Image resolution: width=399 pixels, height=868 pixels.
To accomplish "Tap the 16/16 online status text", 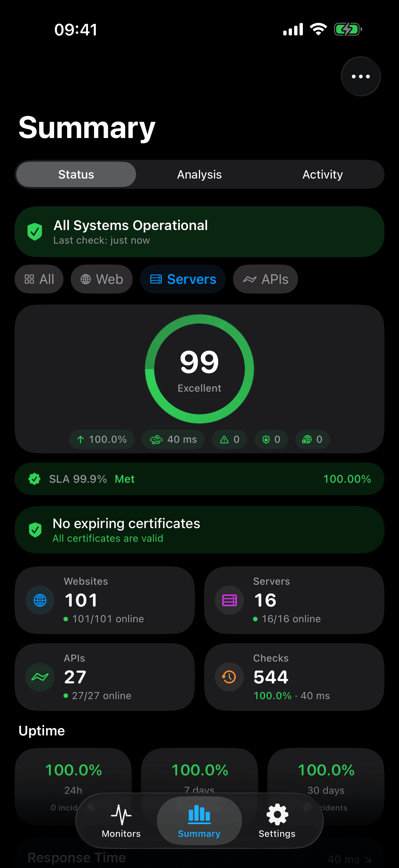I will pyautogui.click(x=291, y=619).
